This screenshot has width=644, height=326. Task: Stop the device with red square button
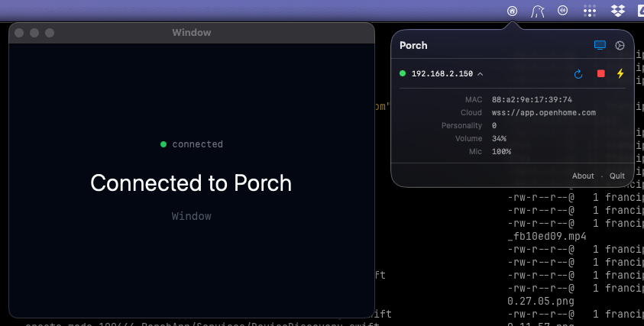601,73
